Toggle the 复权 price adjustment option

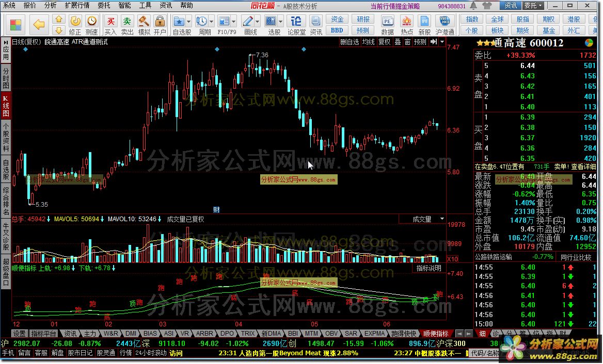[384, 42]
